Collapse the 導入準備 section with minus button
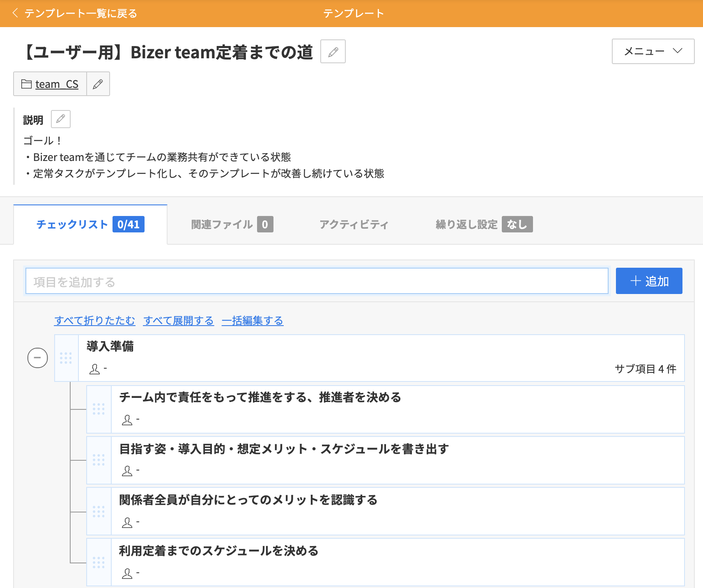 [37, 358]
